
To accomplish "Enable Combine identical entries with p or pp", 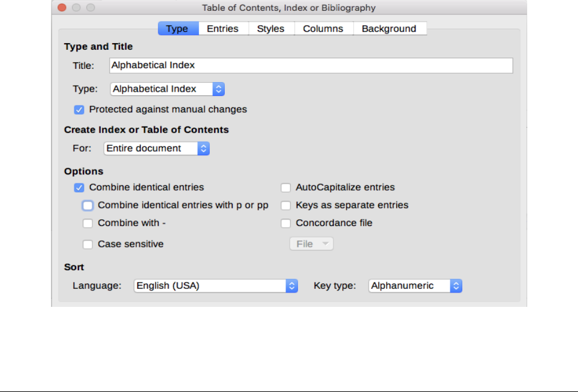I will (x=88, y=206).
